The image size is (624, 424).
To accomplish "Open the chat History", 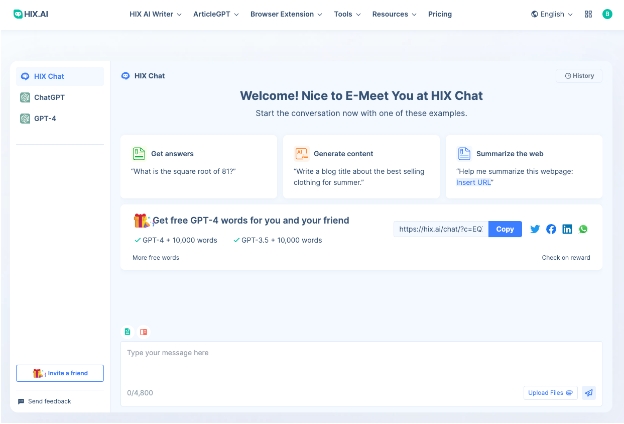I will click(x=579, y=76).
